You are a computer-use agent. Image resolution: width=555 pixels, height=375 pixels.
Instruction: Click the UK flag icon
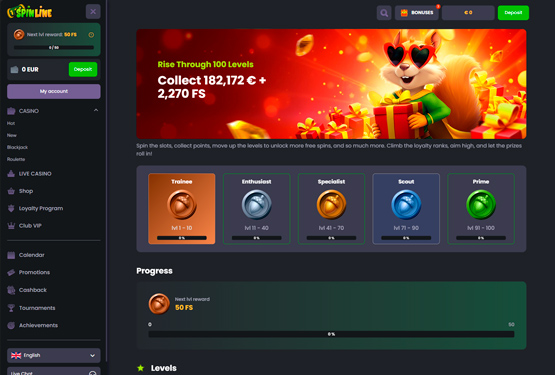[x=16, y=356]
